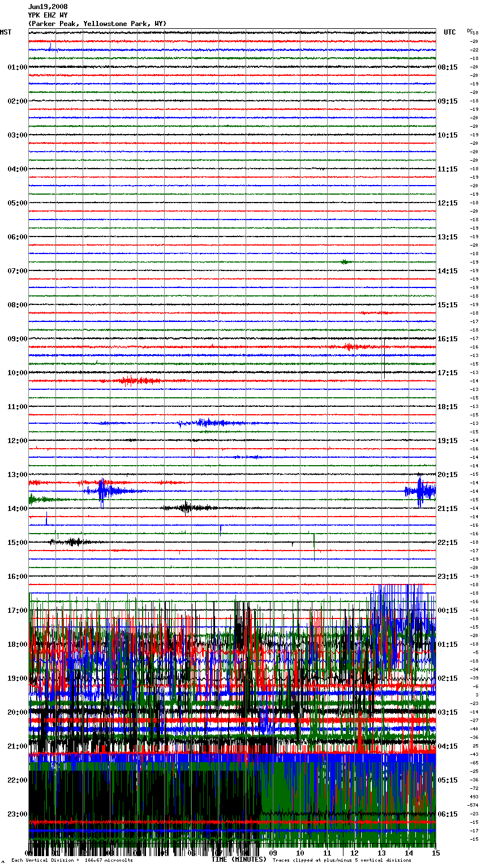Click the 20:15 UTC time label
481x868 pixels.
pyautogui.click(x=448, y=475)
